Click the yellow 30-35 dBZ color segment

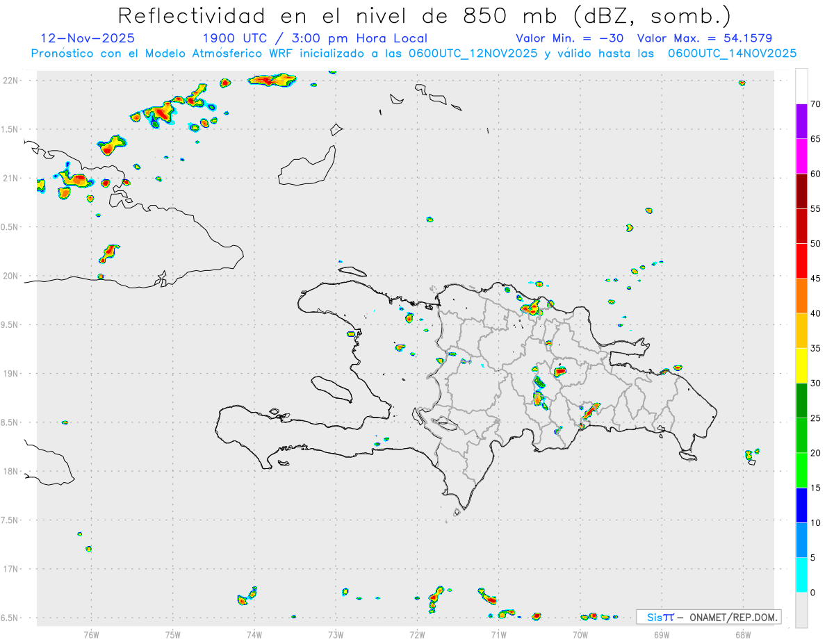click(x=801, y=365)
